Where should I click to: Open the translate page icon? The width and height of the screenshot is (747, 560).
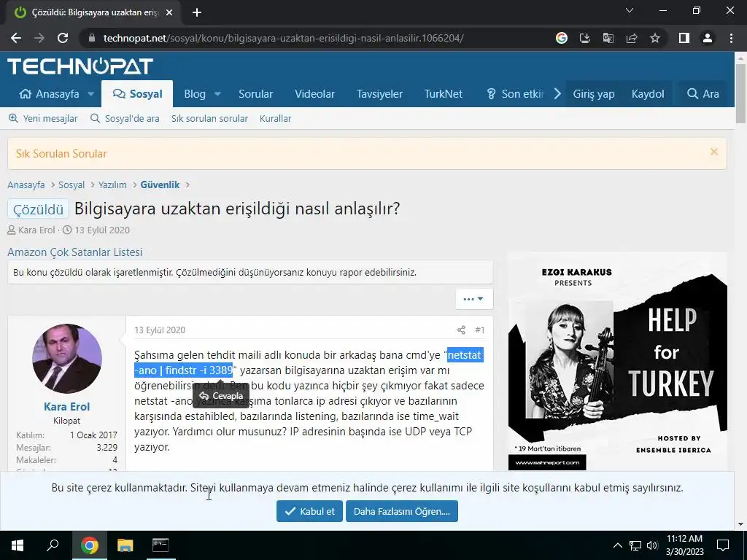[608, 38]
